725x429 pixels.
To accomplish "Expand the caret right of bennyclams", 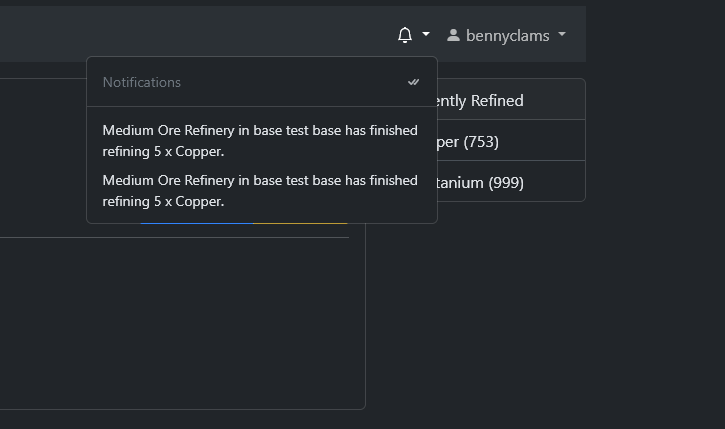I will [x=562, y=35].
